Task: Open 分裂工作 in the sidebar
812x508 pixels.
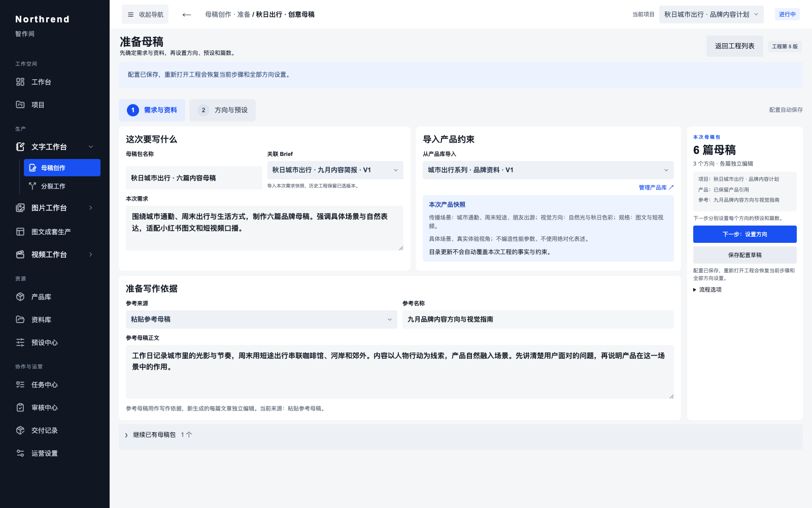Action: tap(62, 186)
